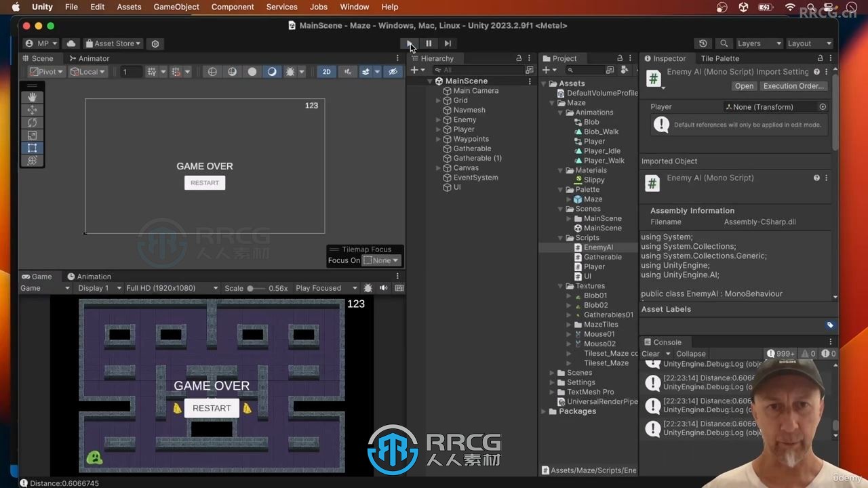Open the GameObject menu
The width and height of the screenshot is (868, 488).
176,7
